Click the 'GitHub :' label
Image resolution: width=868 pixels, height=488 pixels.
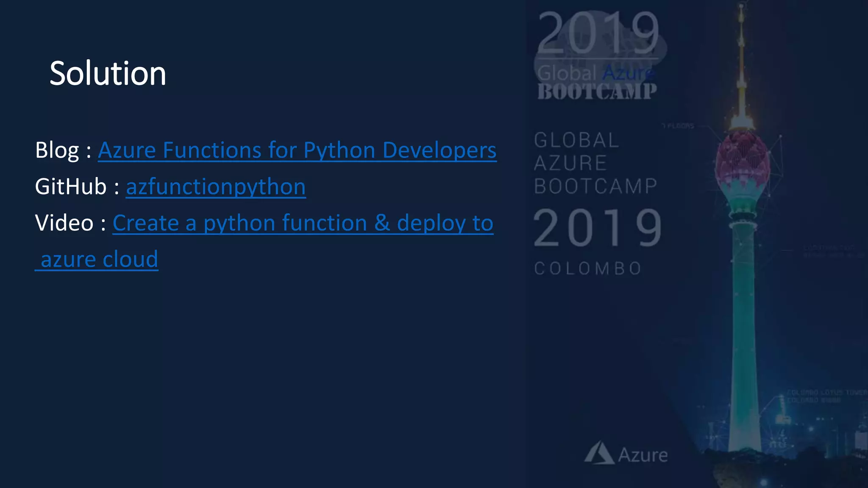(x=78, y=187)
